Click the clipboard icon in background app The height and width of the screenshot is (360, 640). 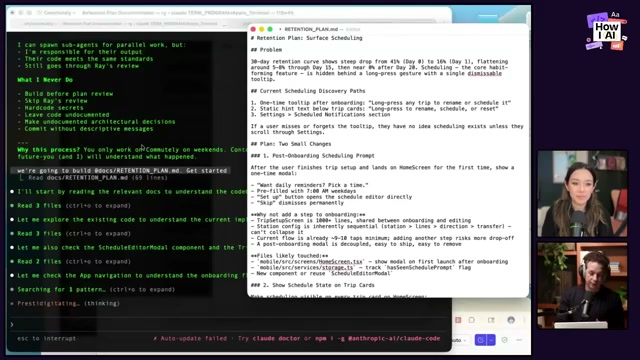472,320
